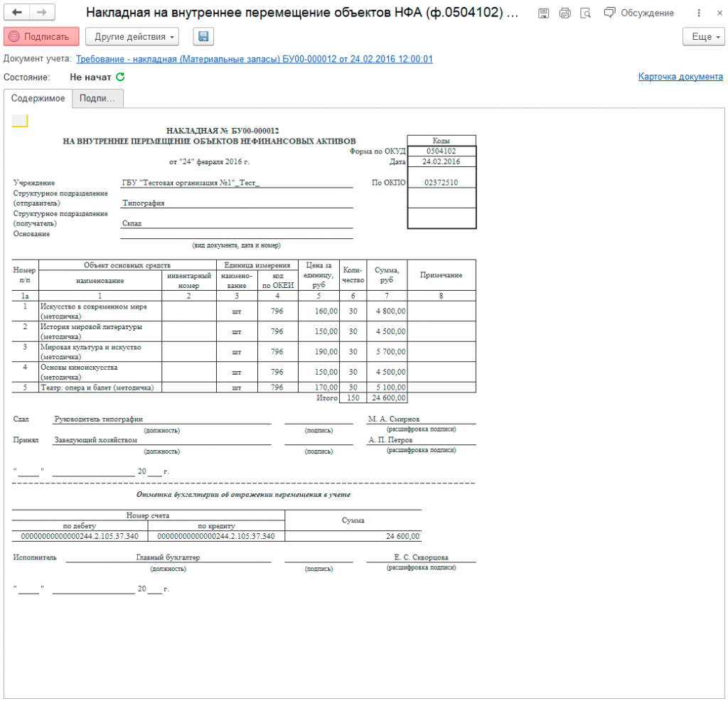This screenshot has height=701, width=728.
Task: Click the Отметка бухгалтерии section heading
Action: pyautogui.click(x=243, y=495)
